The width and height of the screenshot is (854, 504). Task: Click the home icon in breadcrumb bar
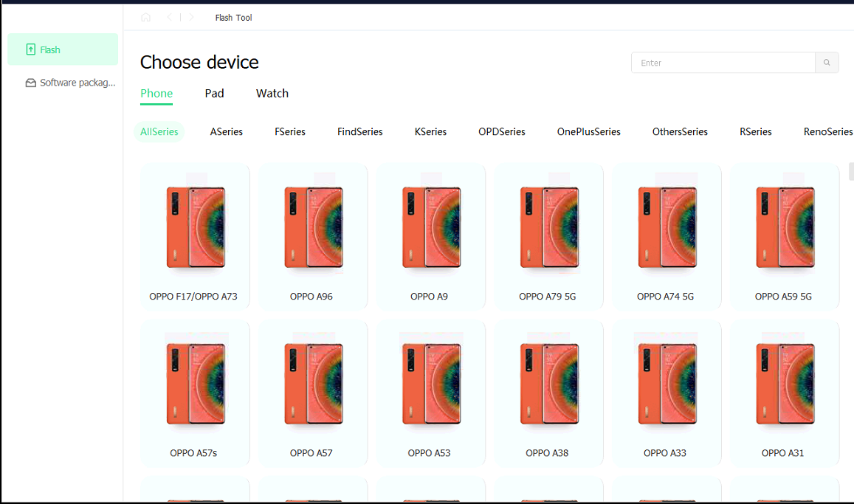[146, 18]
